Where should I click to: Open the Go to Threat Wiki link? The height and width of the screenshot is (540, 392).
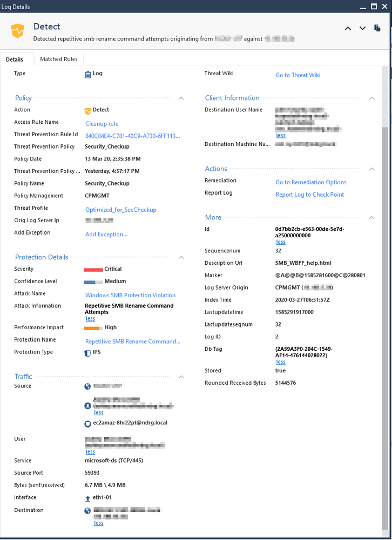coord(298,75)
